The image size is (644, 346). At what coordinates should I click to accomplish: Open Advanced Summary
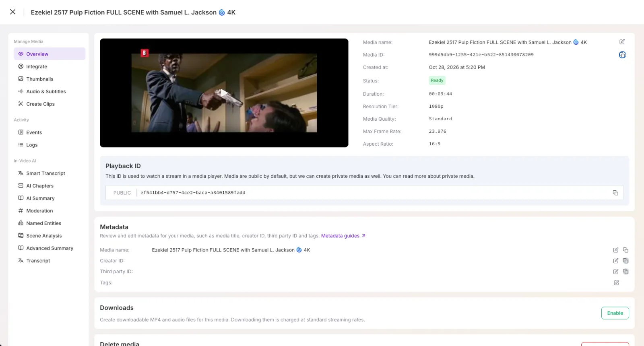coord(50,248)
